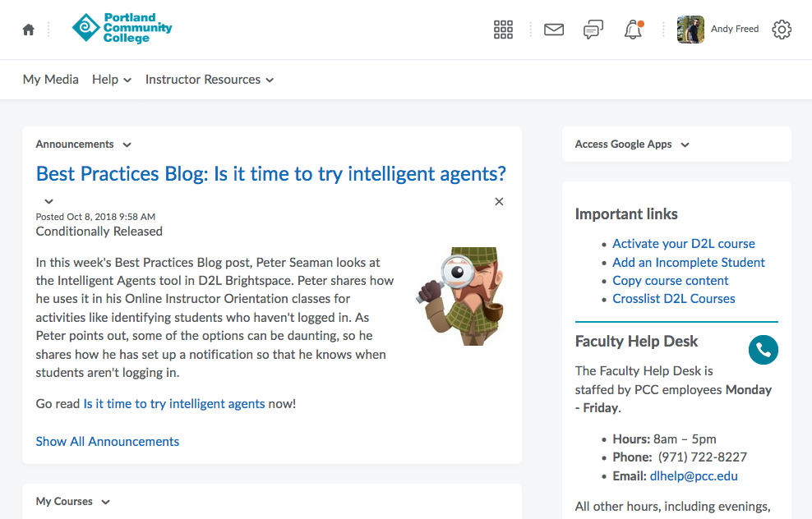This screenshot has height=519, width=812.
Task: Expand the Announcements widget menu
Action: 127,145
